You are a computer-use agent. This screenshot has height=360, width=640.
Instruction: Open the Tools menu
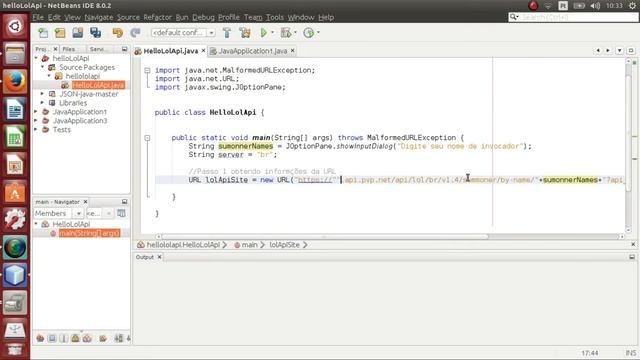click(x=275, y=17)
